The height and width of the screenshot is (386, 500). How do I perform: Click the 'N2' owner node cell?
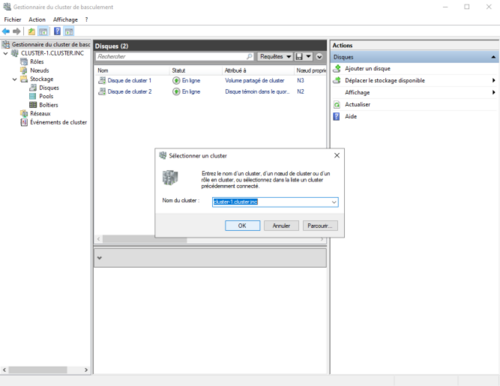[300, 91]
